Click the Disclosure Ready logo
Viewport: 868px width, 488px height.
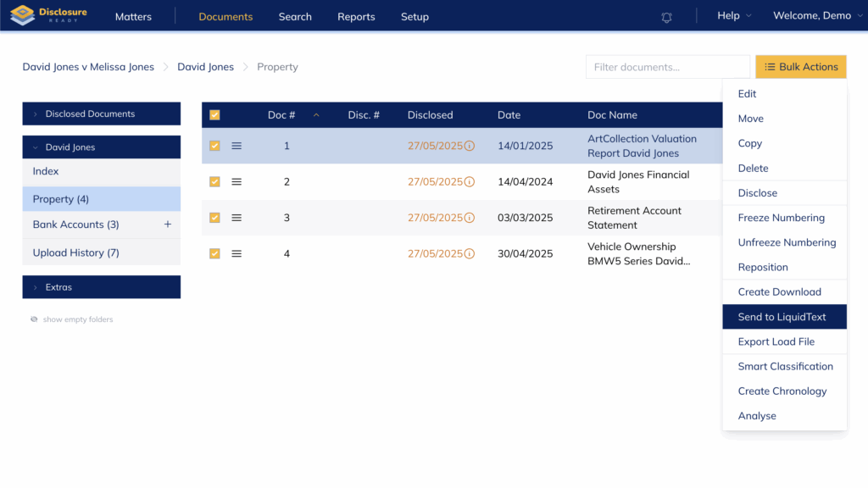[49, 16]
